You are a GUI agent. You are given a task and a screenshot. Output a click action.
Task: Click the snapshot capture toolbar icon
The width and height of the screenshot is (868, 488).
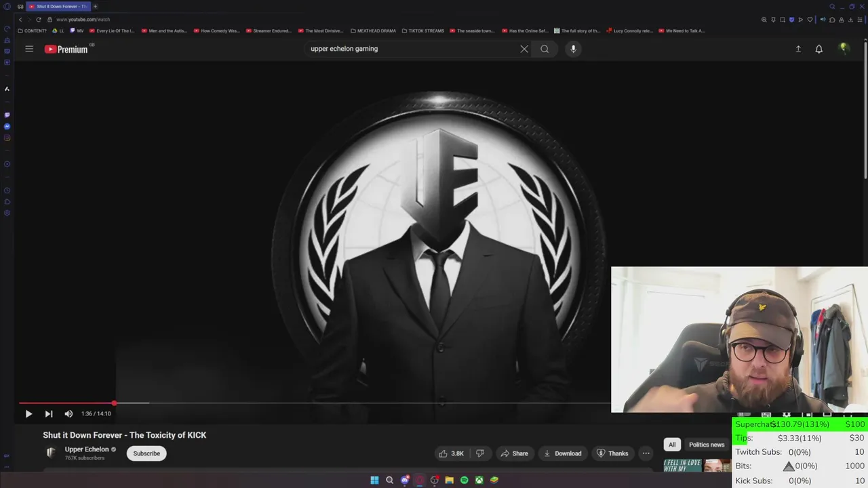783,20
